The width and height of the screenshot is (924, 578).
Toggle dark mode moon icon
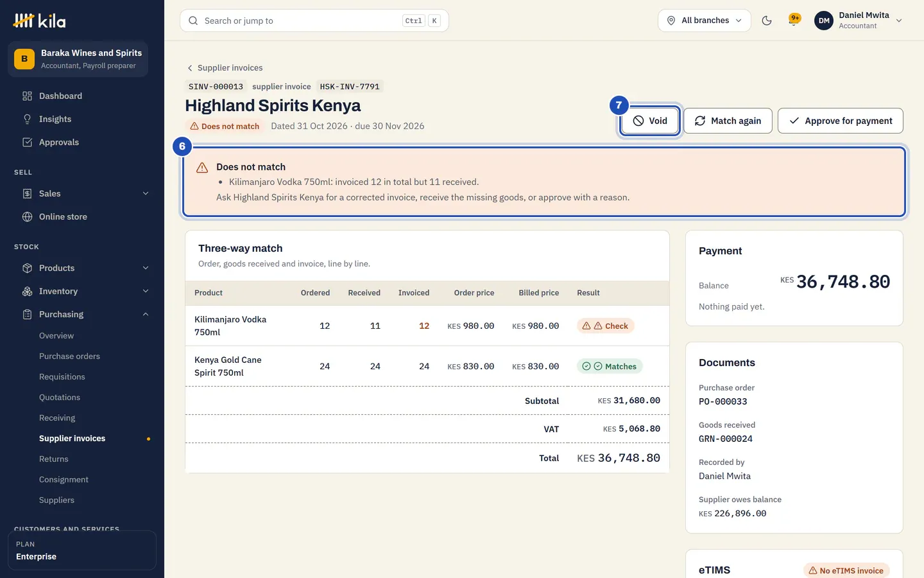point(767,21)
